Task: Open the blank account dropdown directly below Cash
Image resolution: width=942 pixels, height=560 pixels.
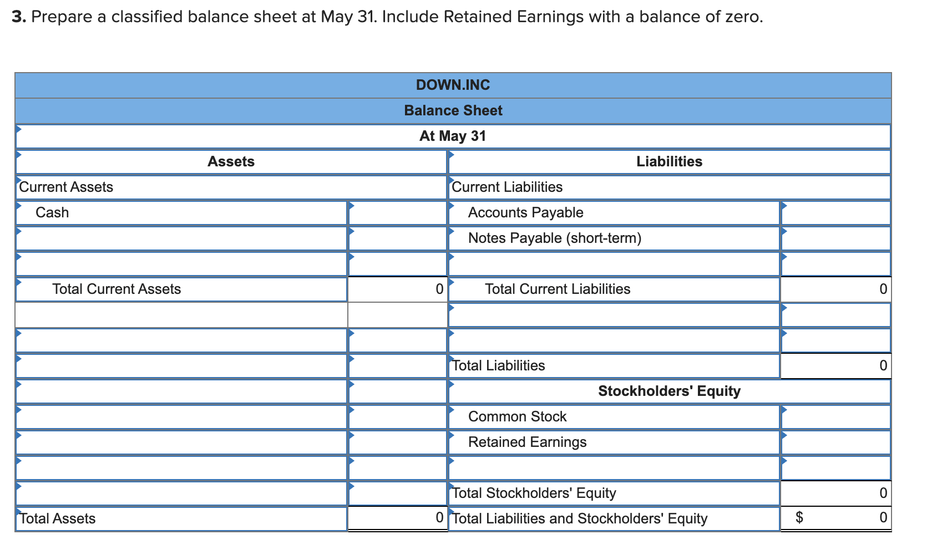Action: [181, 238]
